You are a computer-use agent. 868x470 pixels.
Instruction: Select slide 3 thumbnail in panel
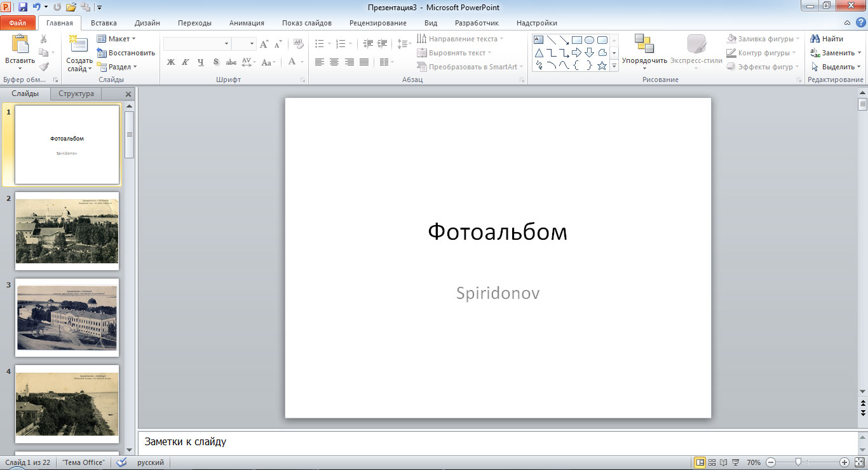click(x=67, y=317)
